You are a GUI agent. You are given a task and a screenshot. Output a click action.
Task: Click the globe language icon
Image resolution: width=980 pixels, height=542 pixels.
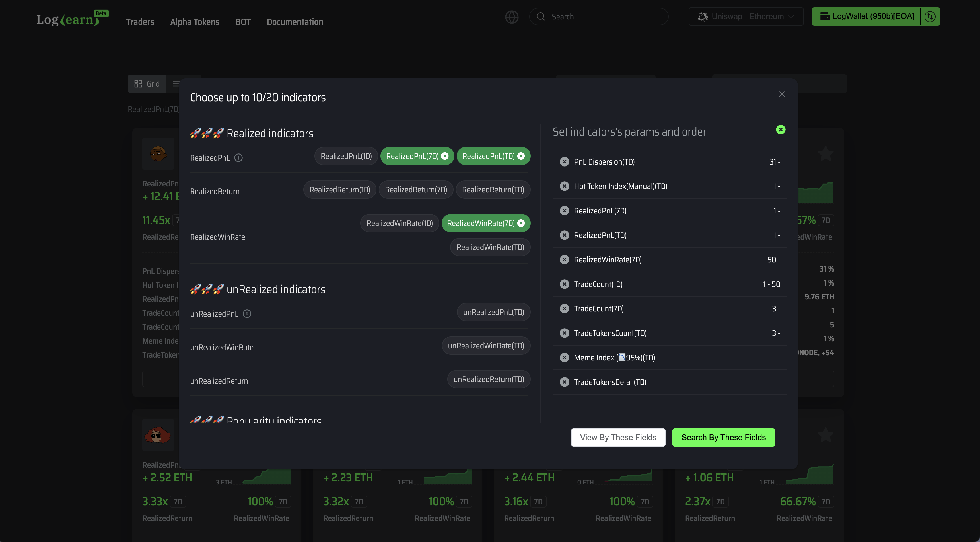point(512,17)
